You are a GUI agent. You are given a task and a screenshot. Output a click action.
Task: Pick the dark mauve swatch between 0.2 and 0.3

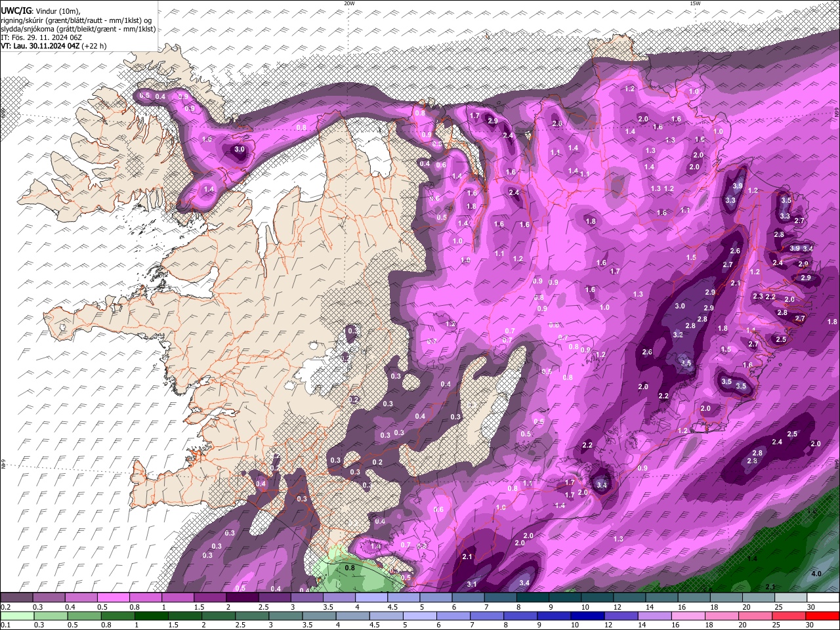click(x=16, y=597)
